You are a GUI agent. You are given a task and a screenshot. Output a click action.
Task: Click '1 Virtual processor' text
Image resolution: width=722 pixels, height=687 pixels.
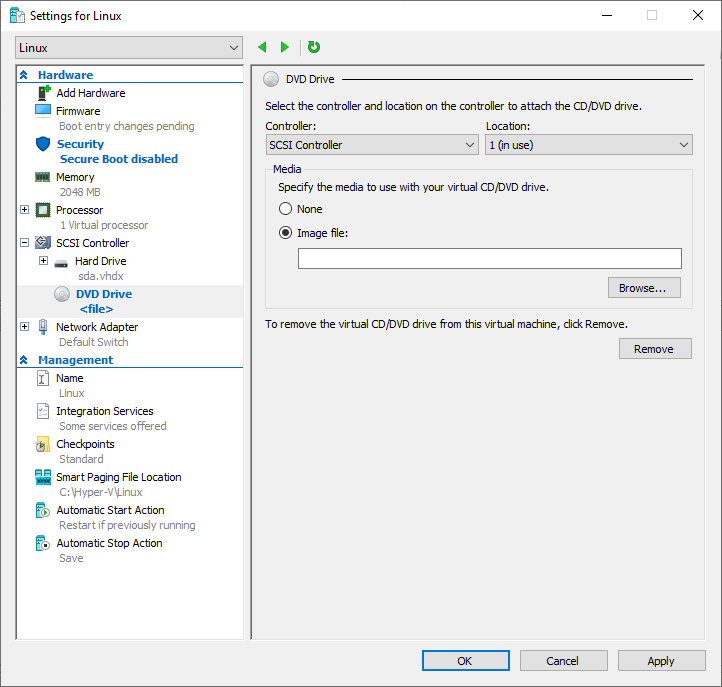(x=104, y=225)
